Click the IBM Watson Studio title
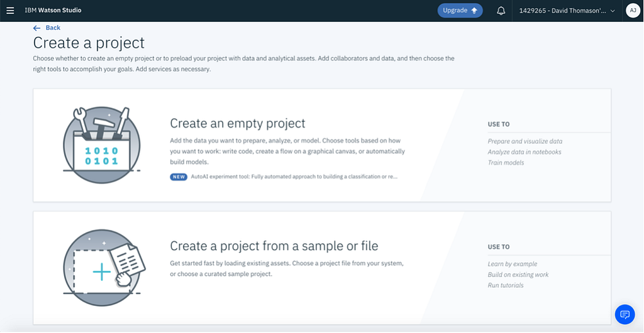Viewport: 644px width, 333px height. pyautogui.click(x=53, y=11)
